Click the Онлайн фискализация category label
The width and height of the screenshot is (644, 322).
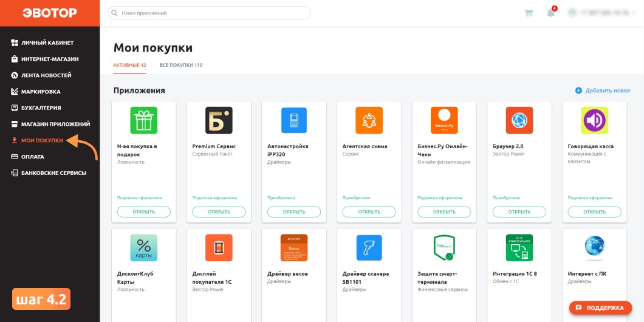coord(444,162)
